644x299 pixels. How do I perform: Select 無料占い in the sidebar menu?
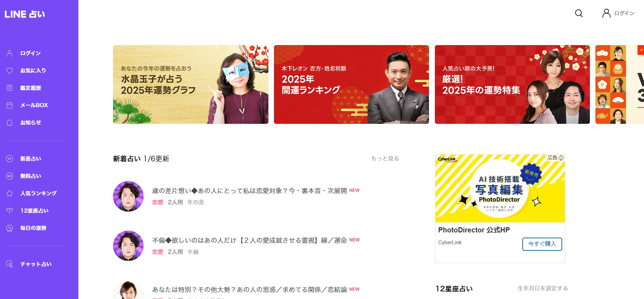[x=31, y=176]
